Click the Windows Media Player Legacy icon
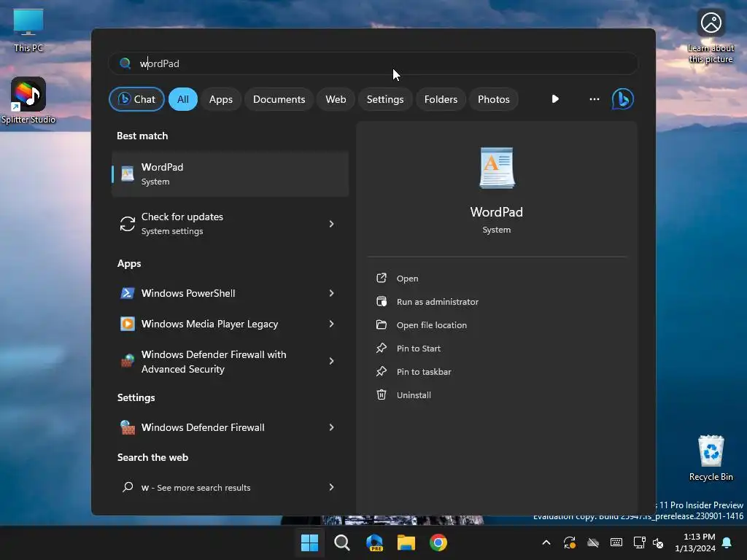The image size is (747, 560). click(x=127, y=324)
